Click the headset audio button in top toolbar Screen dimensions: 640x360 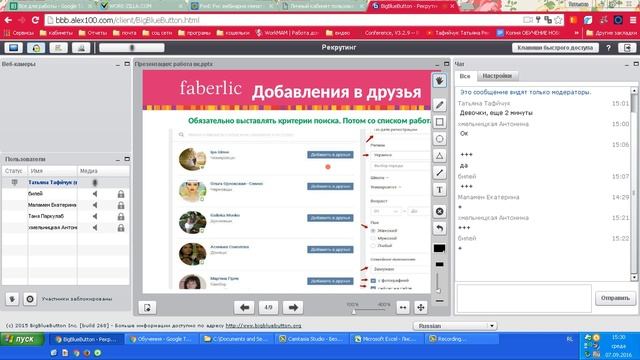36,48
